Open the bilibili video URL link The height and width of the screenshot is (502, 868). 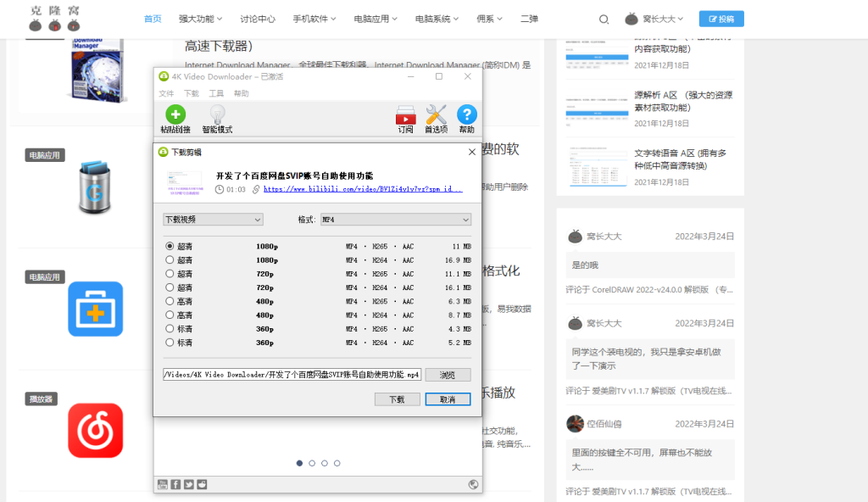click(x=363, y=189)
